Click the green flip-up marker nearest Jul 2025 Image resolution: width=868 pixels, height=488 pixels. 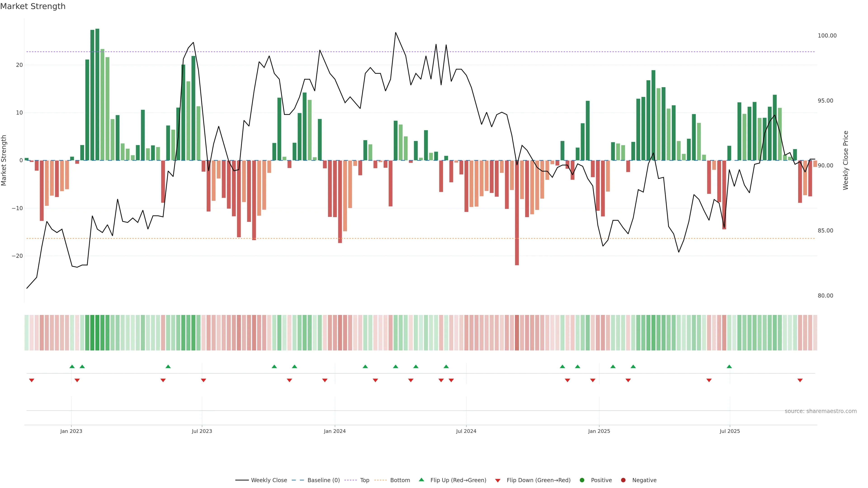(x=729, y=366)
